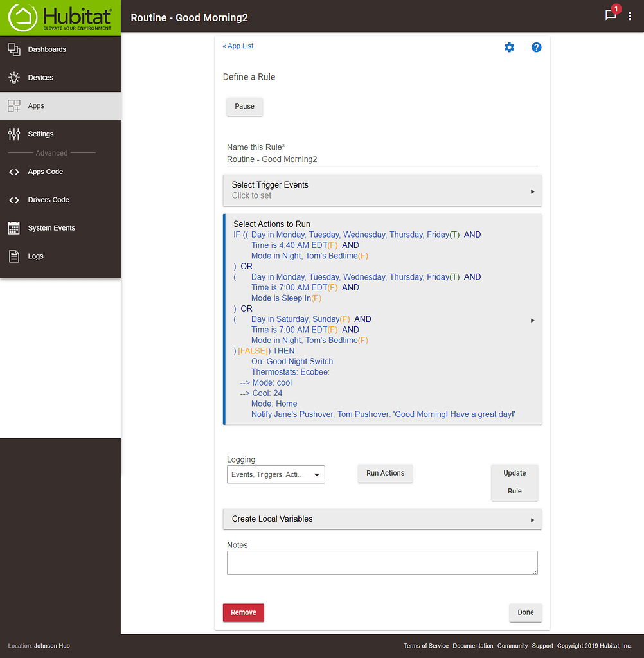
Task: Click the Hubitat logo
Action: (x=60, y=17)
